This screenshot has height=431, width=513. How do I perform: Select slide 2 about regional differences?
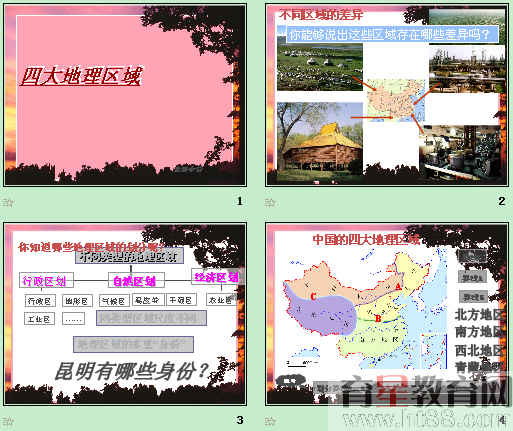coord(387,95)
